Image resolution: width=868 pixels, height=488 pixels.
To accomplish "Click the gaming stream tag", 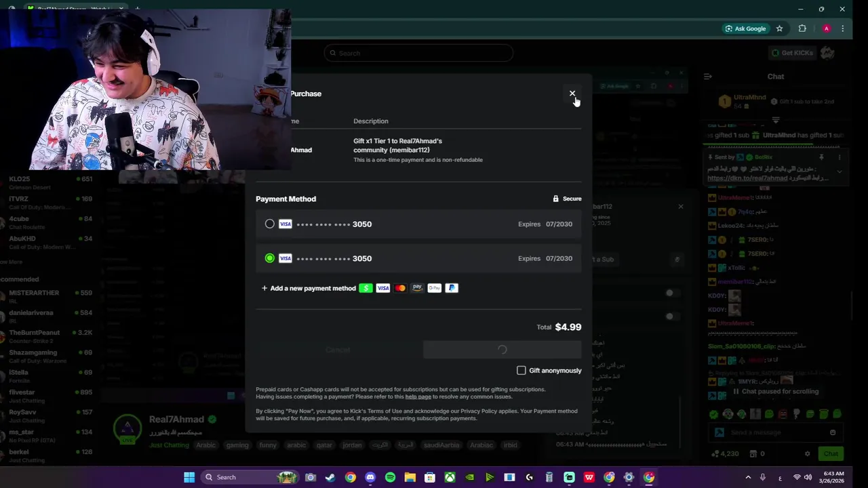I will pyautogui.click(x=237, y=445).
